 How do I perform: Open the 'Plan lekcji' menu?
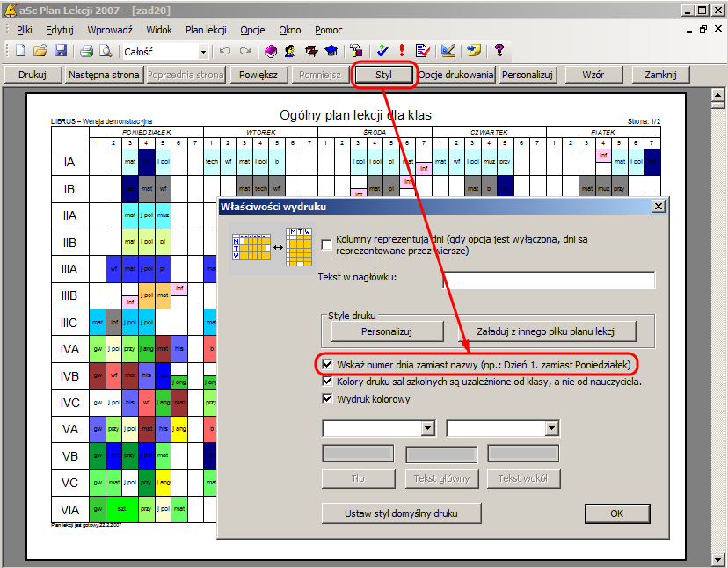pyautogui.click(x=206, y=30)
